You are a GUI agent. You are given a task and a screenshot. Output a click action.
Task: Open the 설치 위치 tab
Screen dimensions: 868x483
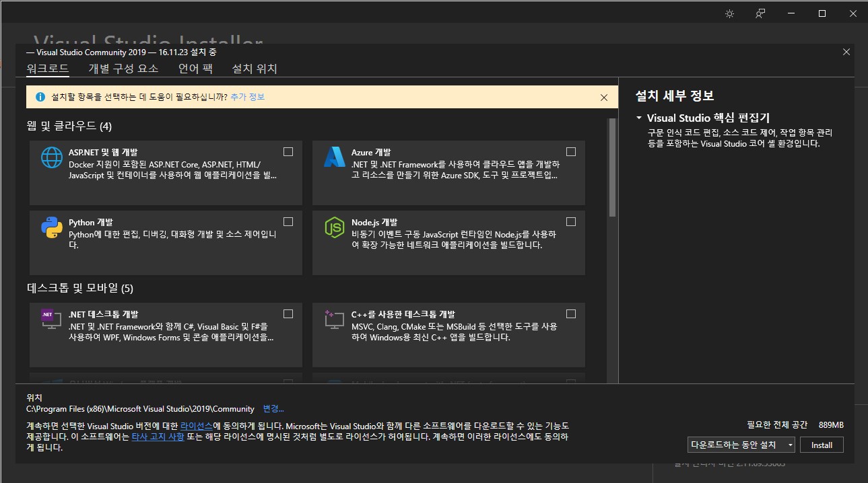(x=255, y=69)
